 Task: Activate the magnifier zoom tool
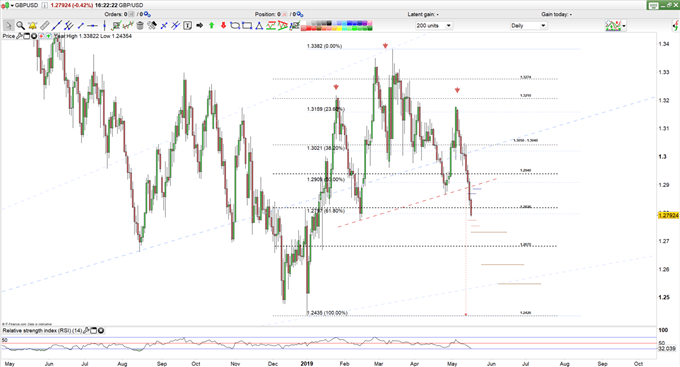(20, 26)
